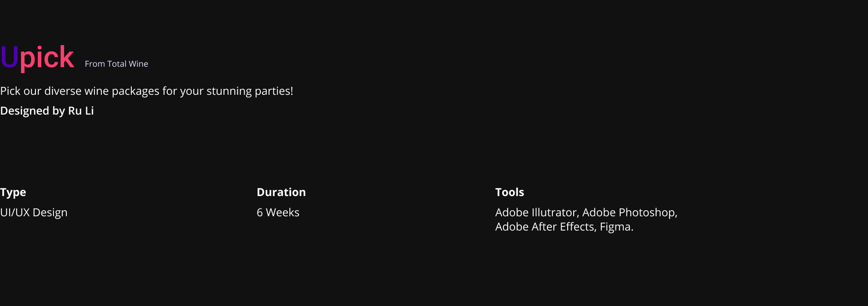Select the words wine packages in the tagline
The height and width of the screenshot is (306, 868).
[122, 91]
